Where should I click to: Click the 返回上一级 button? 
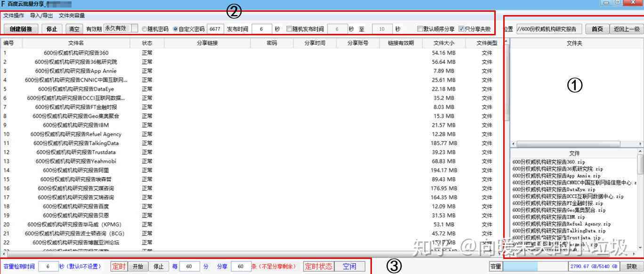point(627,29)
